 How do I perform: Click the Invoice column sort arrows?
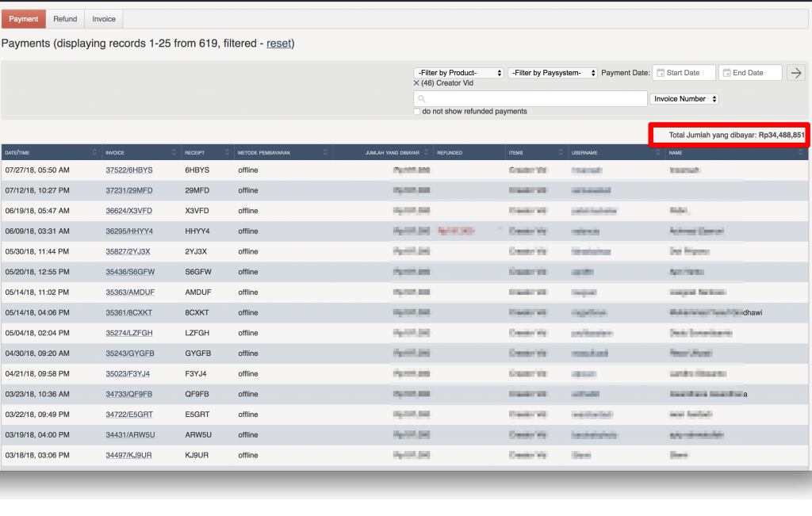174,152
